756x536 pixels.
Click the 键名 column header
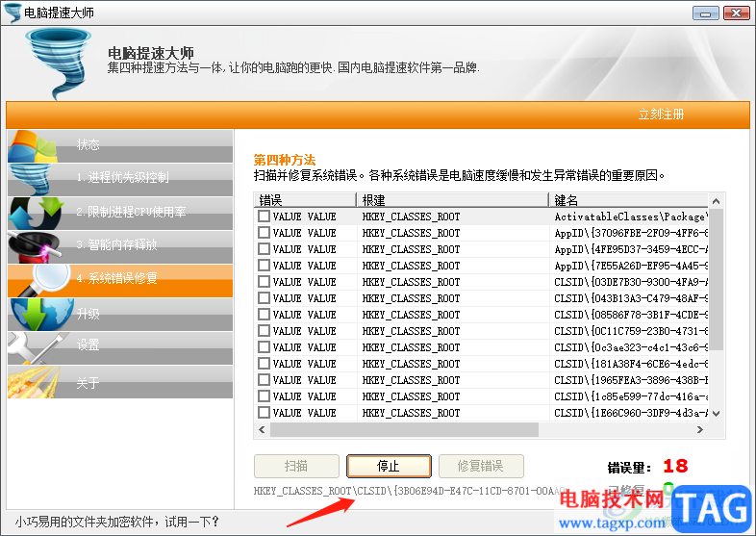click(629, 200)
